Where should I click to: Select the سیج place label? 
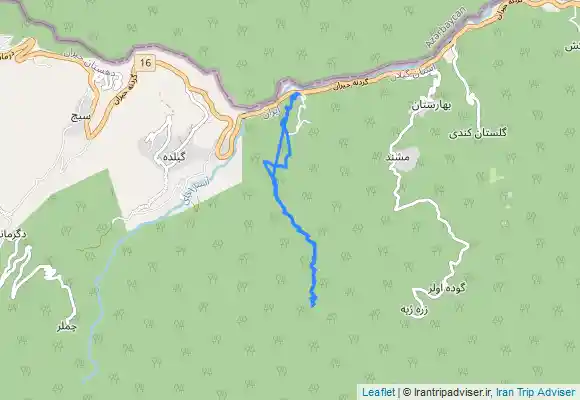pos(81,117)
